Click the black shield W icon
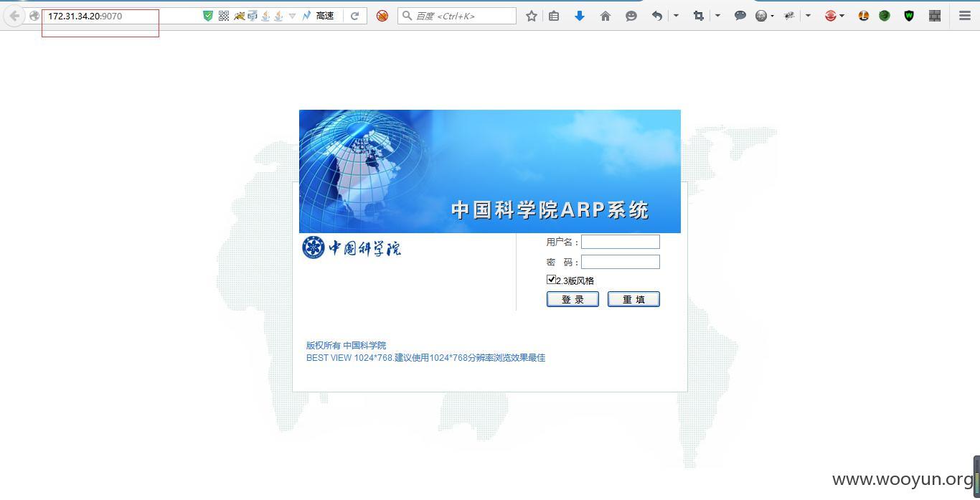 909,16
